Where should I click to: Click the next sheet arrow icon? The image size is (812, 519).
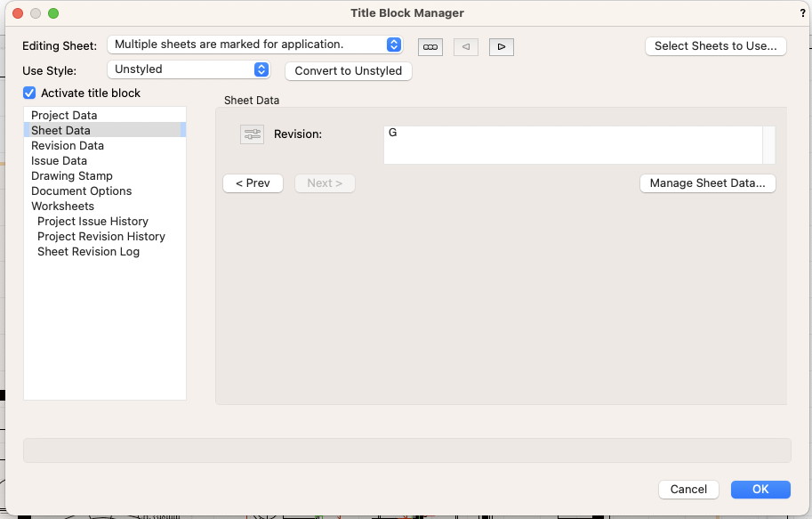click(501, 46)
